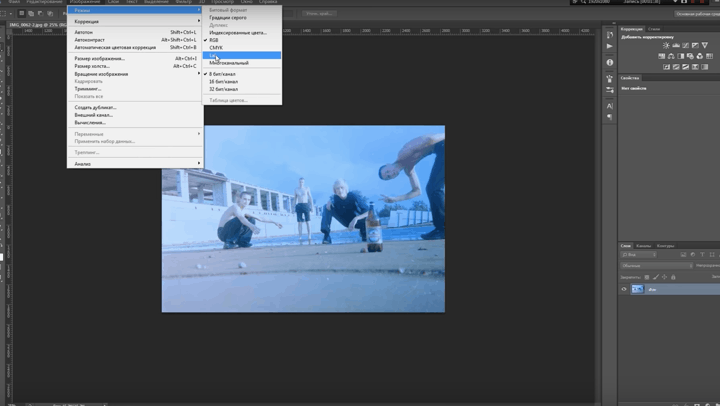
Task: Toggle type layer filter (T icon)
Action: pyautogui.click(x=702, y=254)
